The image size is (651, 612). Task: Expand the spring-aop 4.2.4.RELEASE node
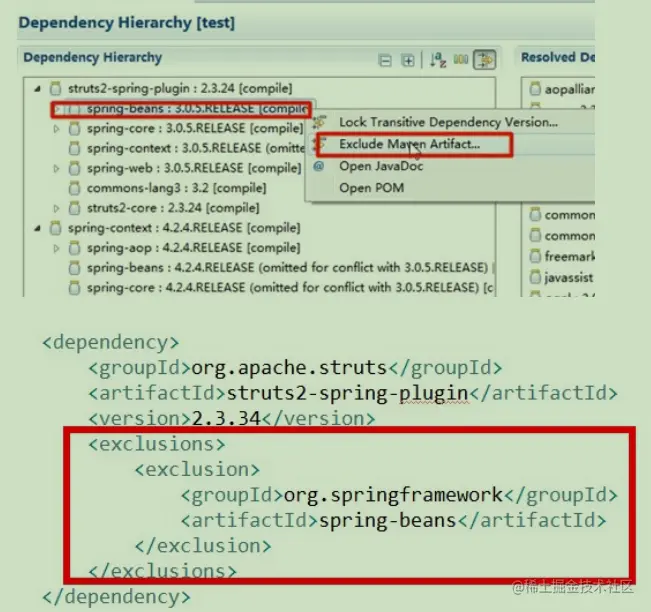pos(56,248)
